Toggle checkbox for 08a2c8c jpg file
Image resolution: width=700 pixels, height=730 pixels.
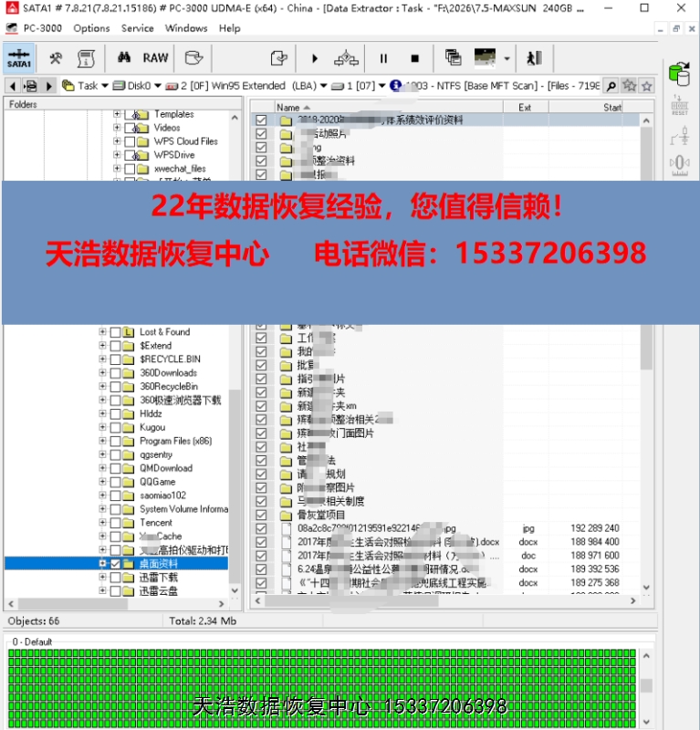click(261, 528)
